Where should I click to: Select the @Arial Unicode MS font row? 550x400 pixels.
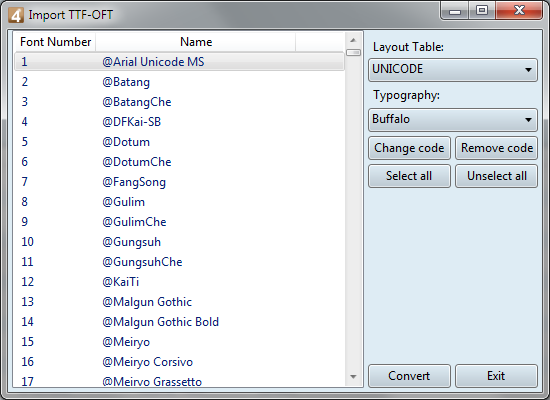click(x=179, y=62)
